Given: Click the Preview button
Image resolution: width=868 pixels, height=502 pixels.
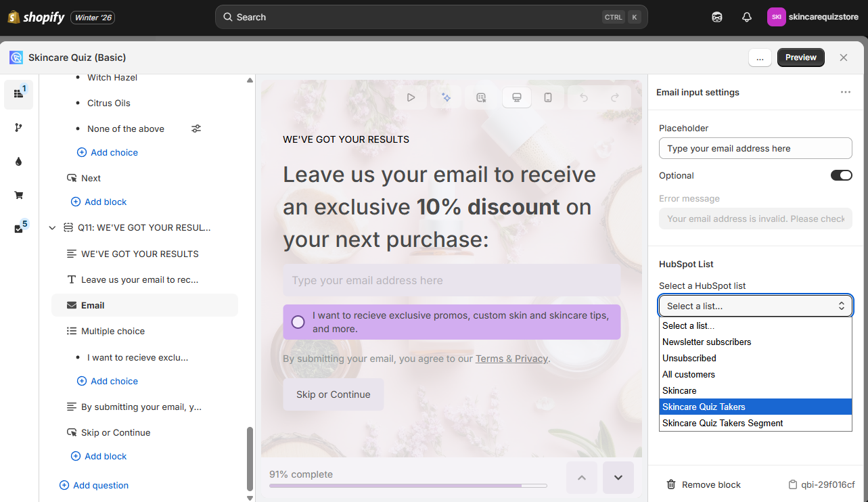Looking at the screenshot, I should tap(800, 58).
